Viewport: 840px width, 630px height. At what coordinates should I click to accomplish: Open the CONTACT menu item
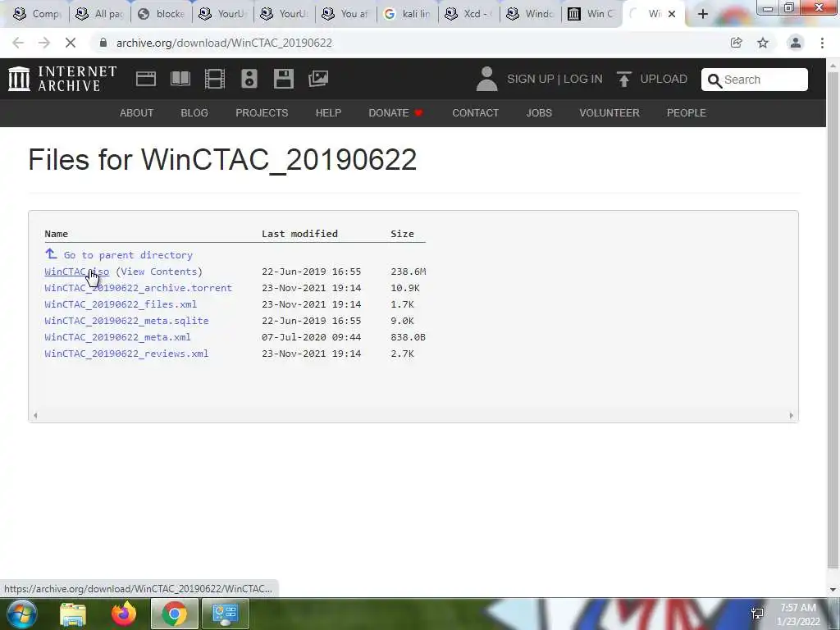[475, 113]
